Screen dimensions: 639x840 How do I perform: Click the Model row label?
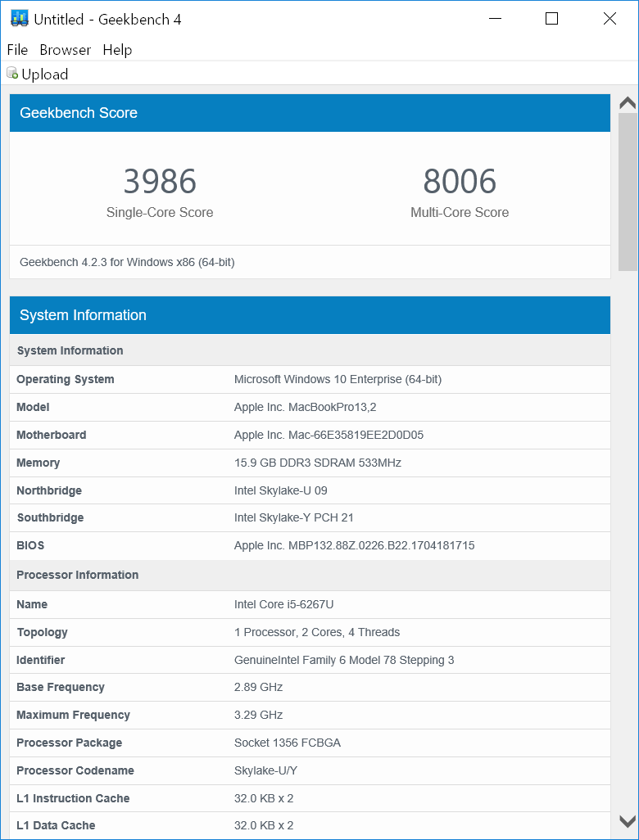click(33, 407)
